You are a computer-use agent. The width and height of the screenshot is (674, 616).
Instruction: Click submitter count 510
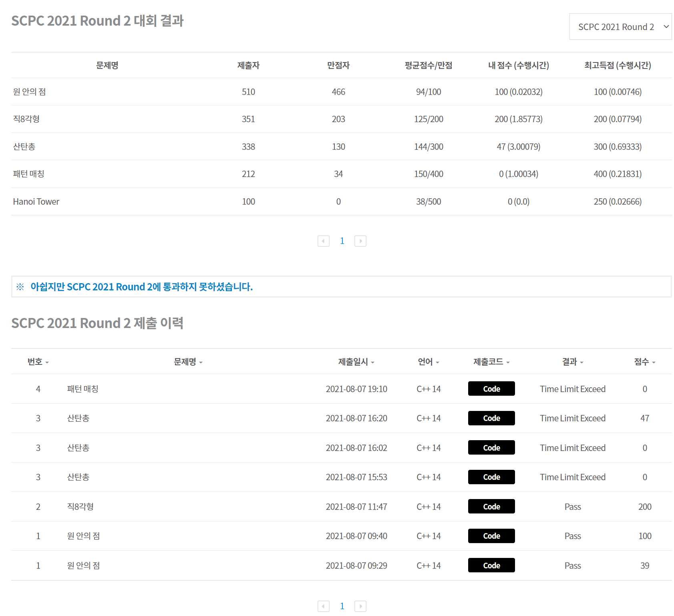[248, 92]
